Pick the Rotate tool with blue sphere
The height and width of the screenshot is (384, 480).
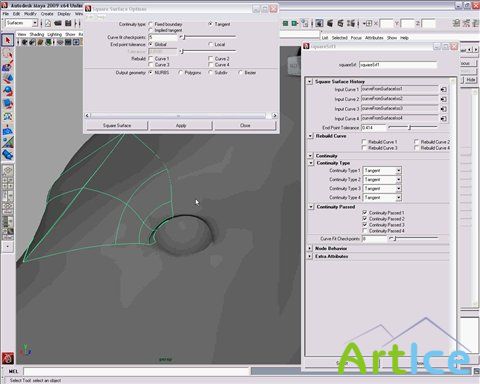(x=8, y=91)
